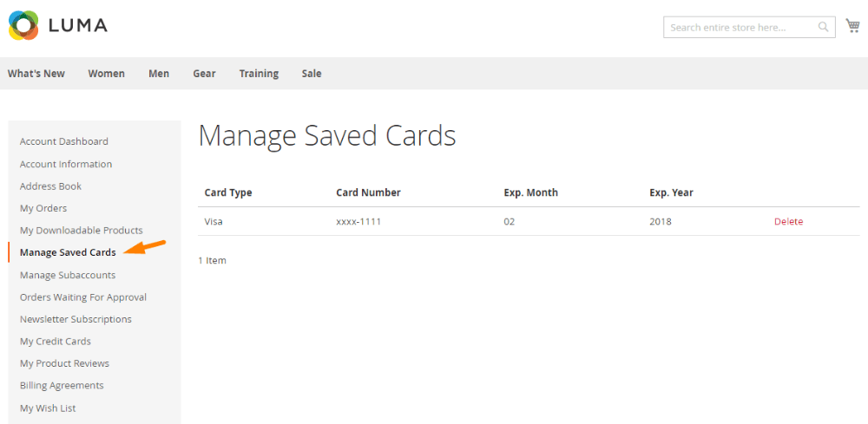Screen dimensions: 868x424
Task: Go to Account Information
Action: click(66, 164)
